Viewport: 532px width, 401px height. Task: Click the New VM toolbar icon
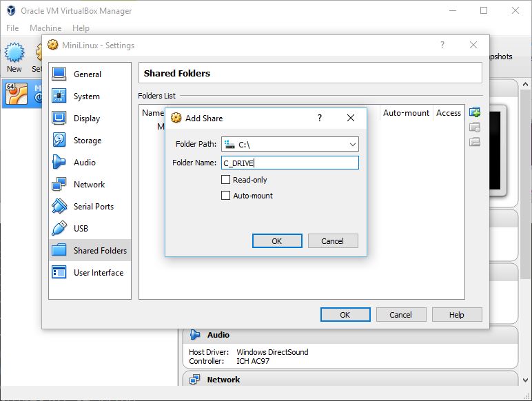pos(14,52)
